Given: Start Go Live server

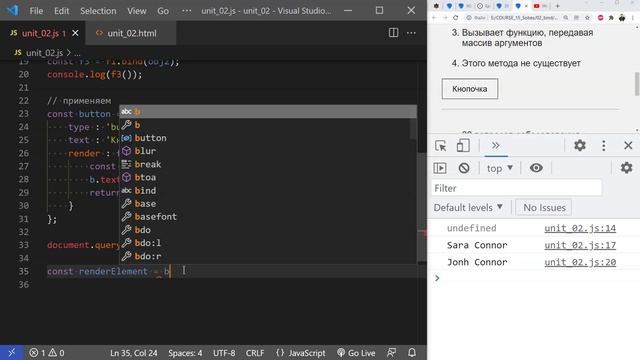Looking at the screenshot, I should 356,353.
